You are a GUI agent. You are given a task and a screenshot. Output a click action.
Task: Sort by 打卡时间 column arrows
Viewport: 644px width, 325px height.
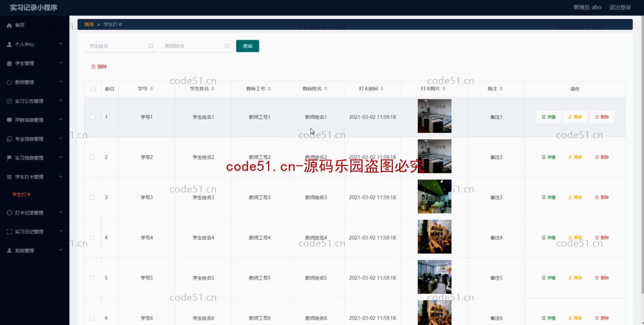click(382, 89)
